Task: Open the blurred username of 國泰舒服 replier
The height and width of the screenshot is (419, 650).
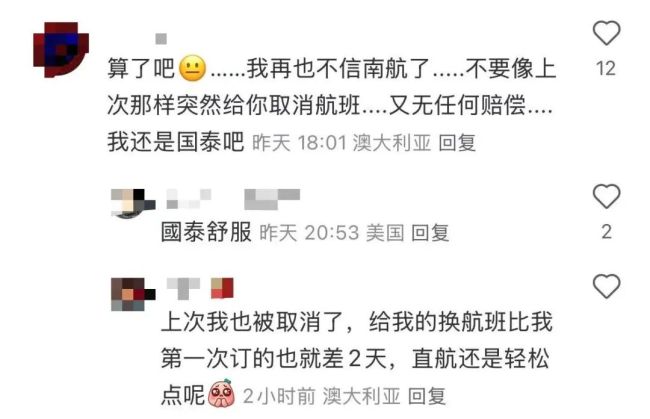Action: [x=189, y=199]
